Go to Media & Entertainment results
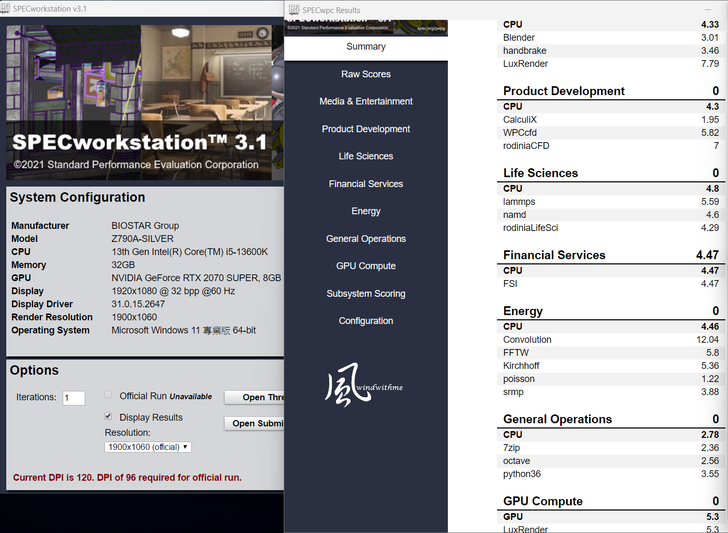The width and height of the screenshot is (728, 533). pos(366,101)
